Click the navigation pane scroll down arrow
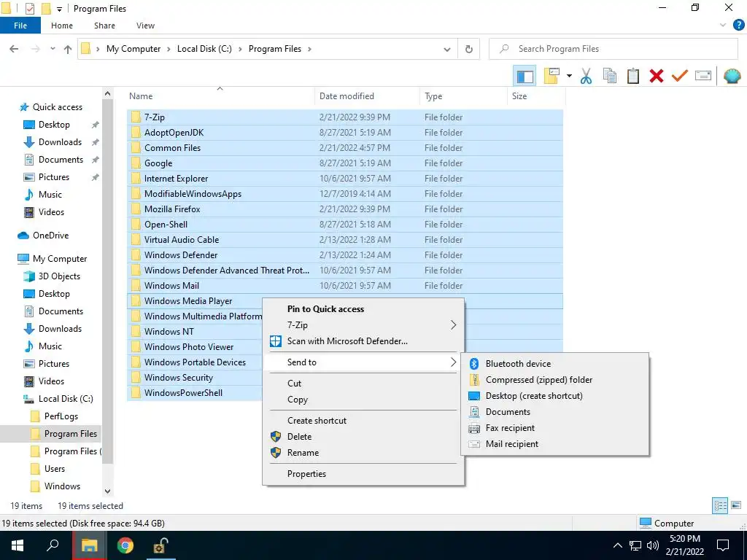This screenshot has height=560, width=747. [108, 491]
